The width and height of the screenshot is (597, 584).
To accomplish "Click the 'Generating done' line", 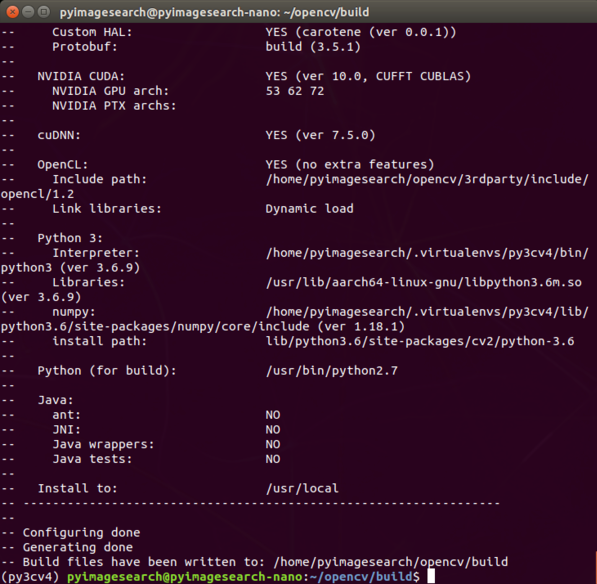I will 78,547.
